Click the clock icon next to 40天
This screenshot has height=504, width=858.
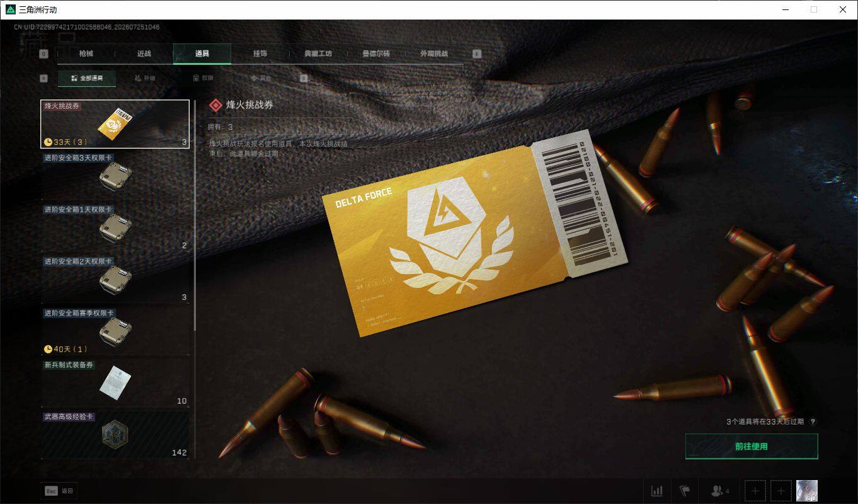tap(48, 349)
